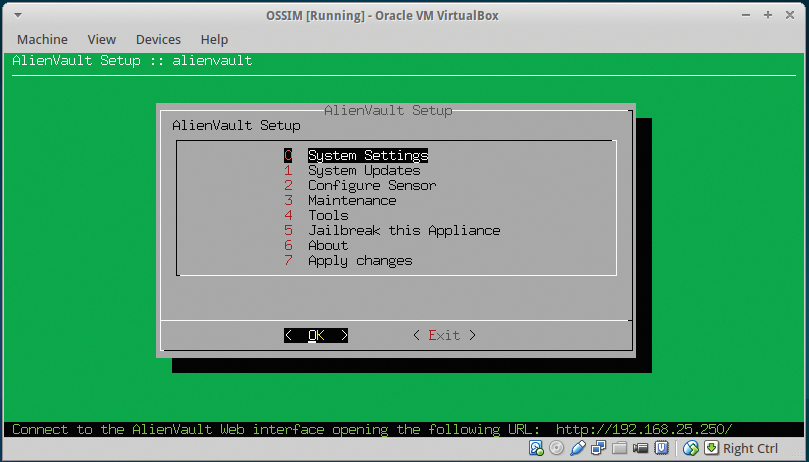Image resolution: width=809 pixels, height=462 pixels.
Task: Open the Machine menu
Action: tap(42, 40)
